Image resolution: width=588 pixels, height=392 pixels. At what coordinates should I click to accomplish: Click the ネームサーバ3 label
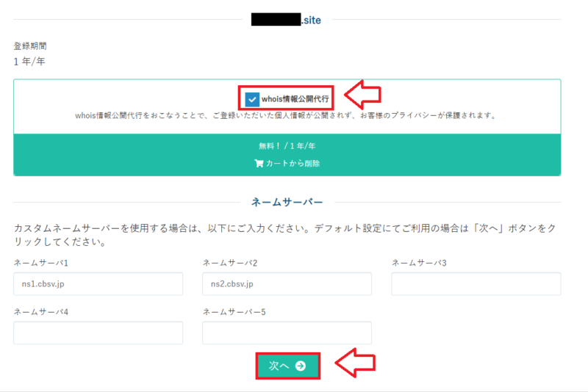coord(419,263)
